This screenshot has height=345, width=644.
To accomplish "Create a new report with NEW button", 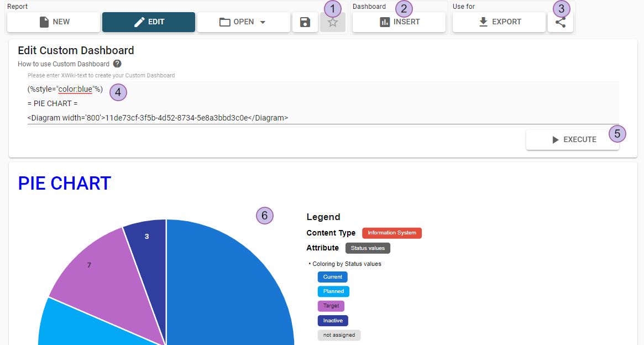I will (54, 22).
